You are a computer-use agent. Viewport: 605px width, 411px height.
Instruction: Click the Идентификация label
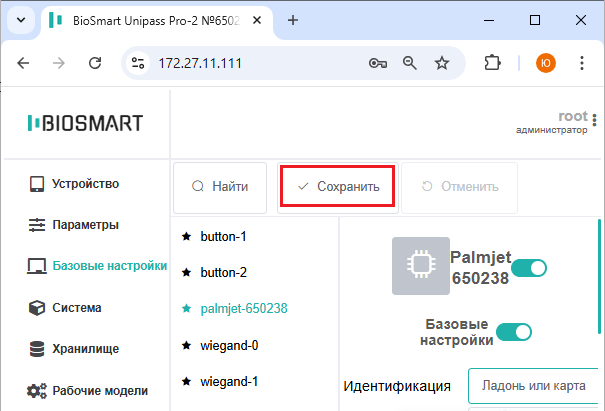click(x=397, y=386)
